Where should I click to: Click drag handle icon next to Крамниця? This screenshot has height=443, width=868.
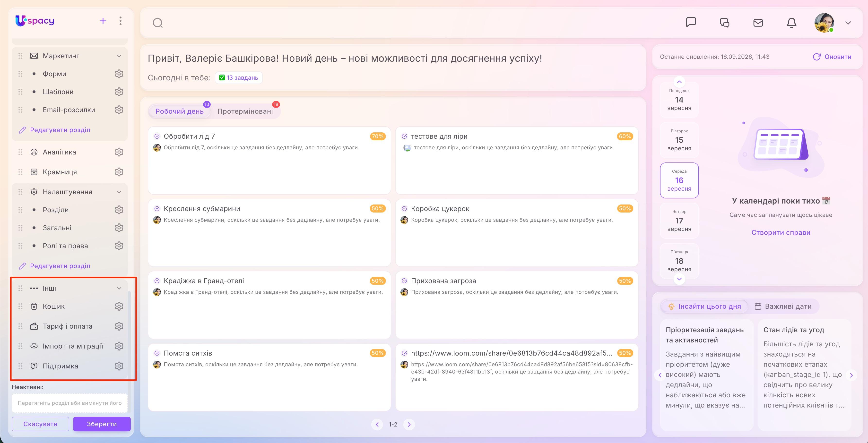pos(20,172)
